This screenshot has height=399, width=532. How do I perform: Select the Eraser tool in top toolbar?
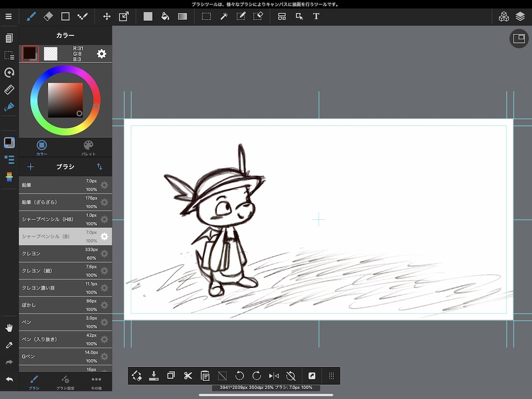48,16
